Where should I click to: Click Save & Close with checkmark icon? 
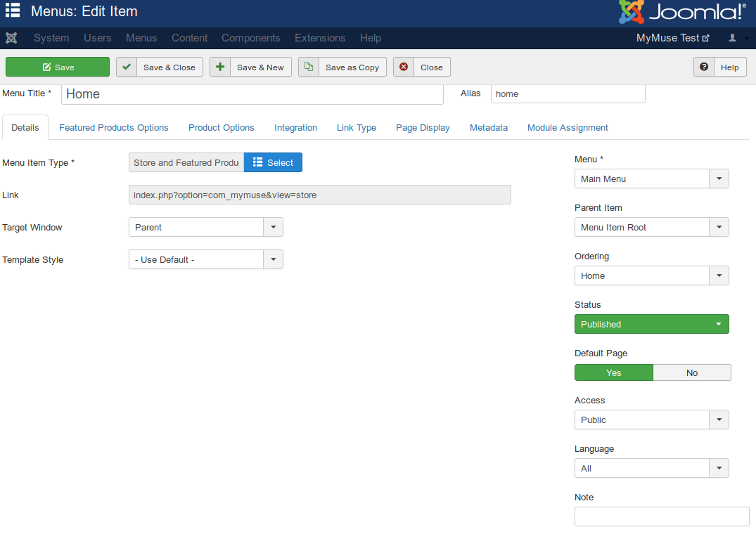click(x=160, y=67)
